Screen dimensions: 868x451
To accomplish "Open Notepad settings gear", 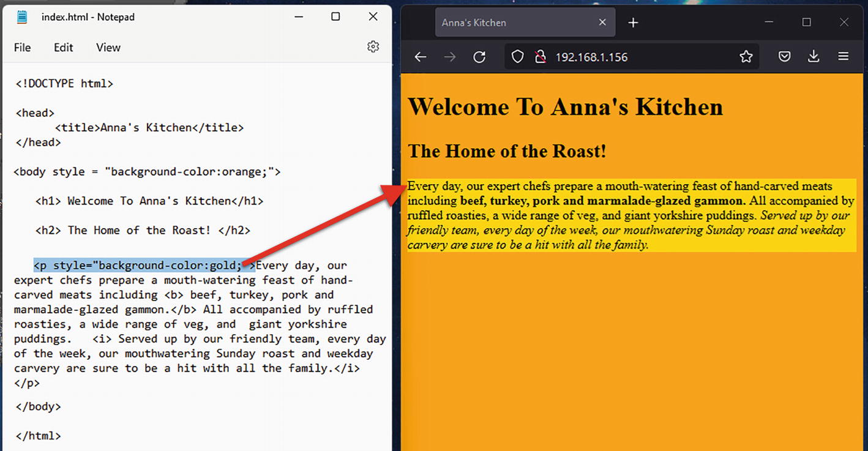I will [x=373, y=47].
